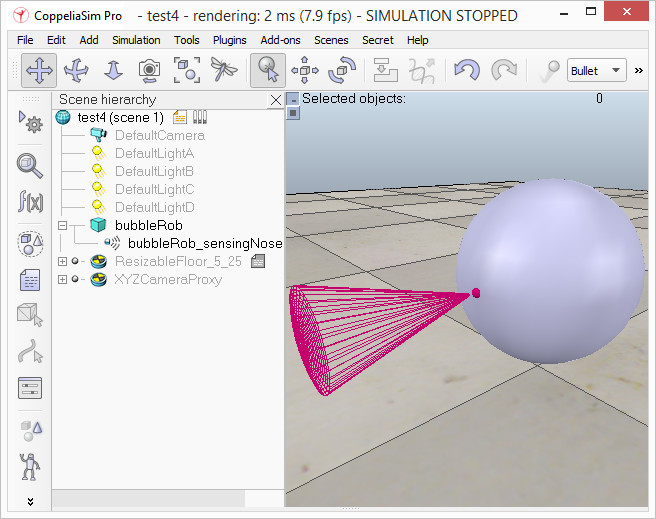
Task: Select test4 (scene 1) root item
Action: click(x=120, y=118)
